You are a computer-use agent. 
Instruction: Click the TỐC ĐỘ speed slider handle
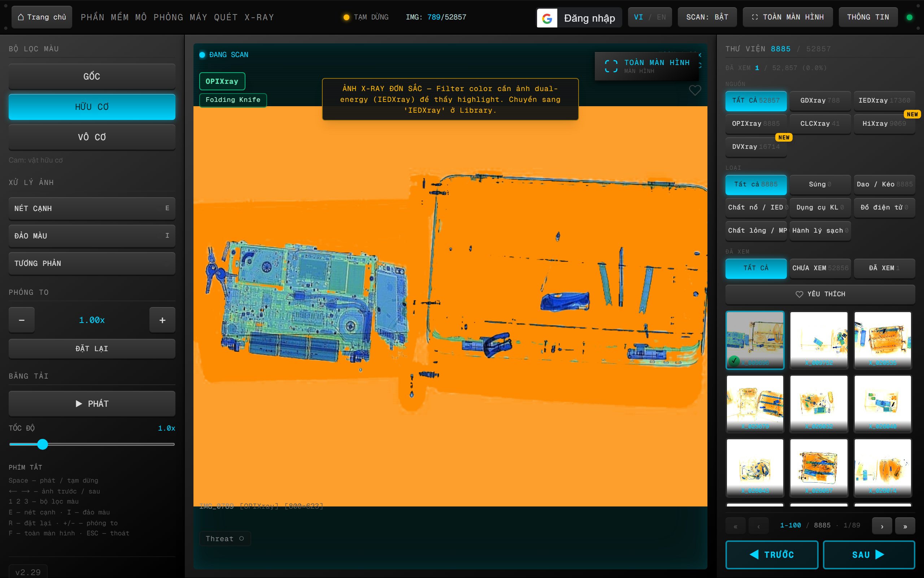pos(43,444)
